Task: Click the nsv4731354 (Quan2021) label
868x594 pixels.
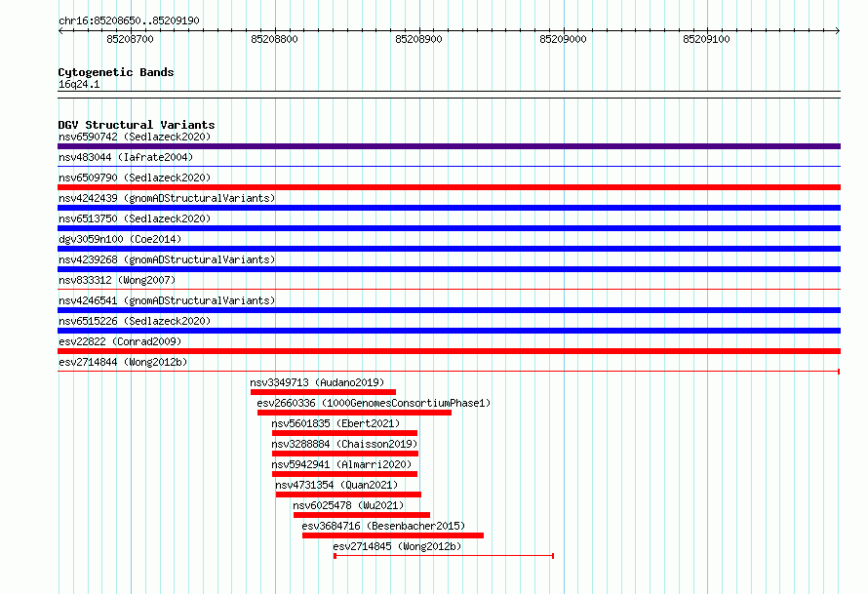Action: tap(336, 485)
